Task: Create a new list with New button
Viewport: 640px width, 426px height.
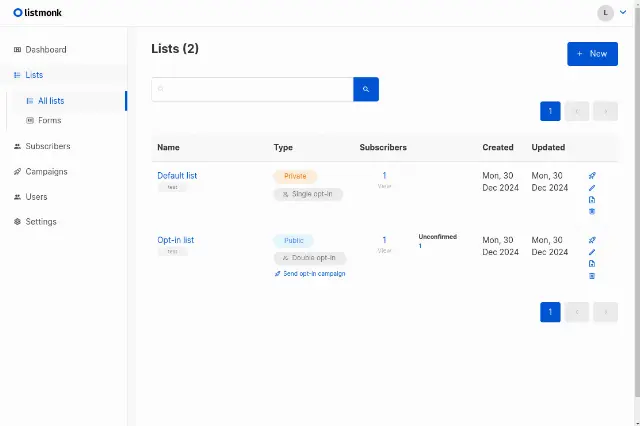Action: (592, 54)
